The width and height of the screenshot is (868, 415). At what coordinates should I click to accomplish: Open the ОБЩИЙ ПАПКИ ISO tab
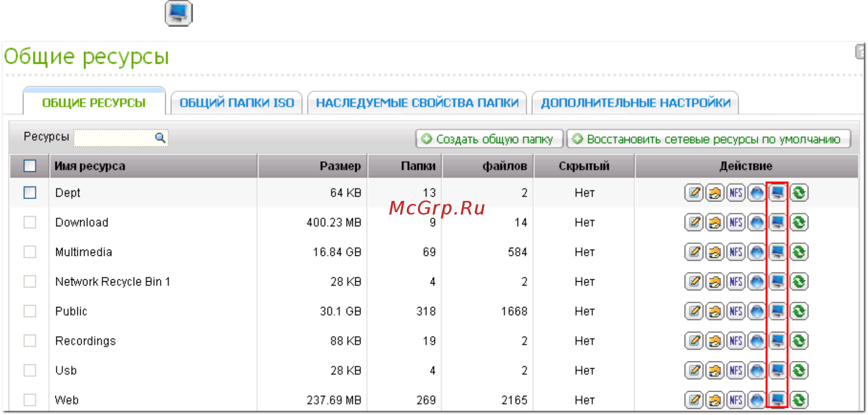[237, 103]
